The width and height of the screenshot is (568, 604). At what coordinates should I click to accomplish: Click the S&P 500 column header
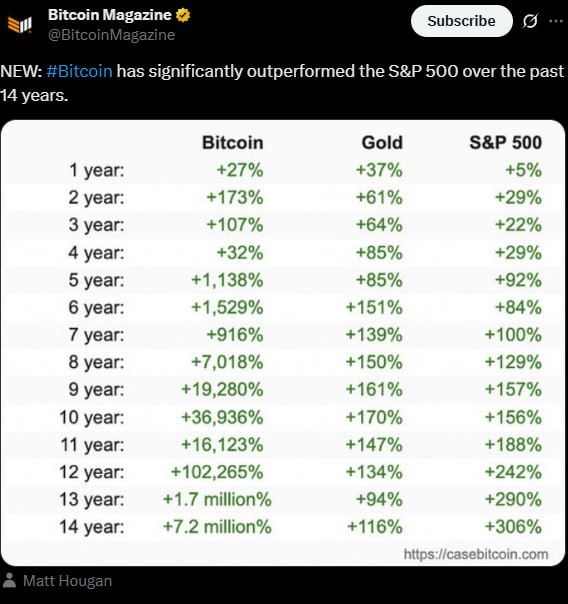506,143
